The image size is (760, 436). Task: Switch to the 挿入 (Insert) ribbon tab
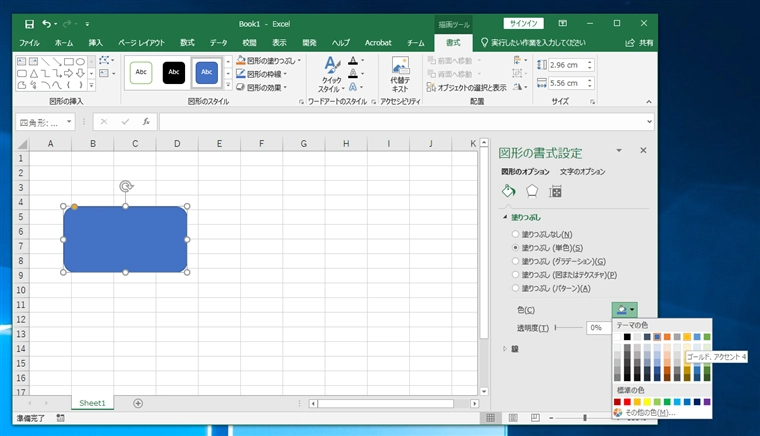[x=95, y=43]
